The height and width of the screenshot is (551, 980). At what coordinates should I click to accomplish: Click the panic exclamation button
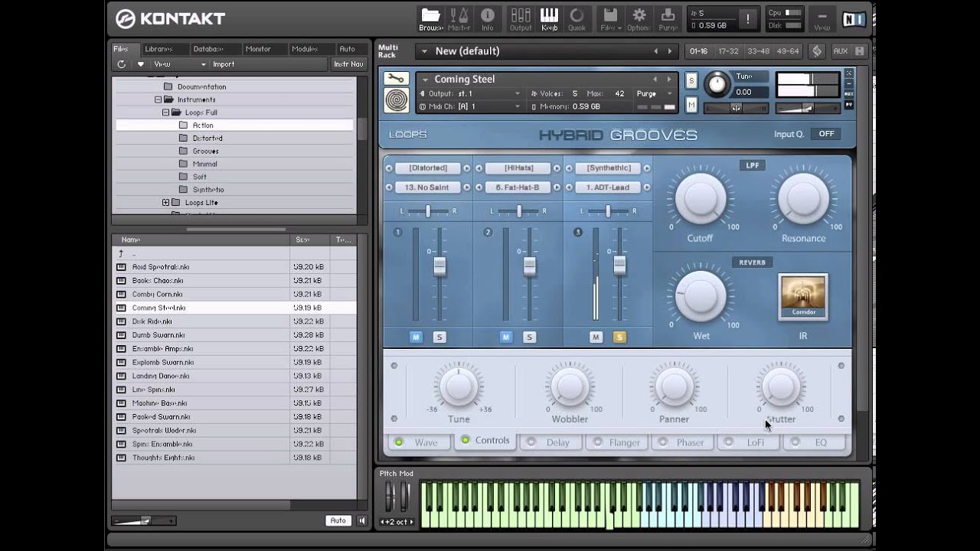click(748, 19)
